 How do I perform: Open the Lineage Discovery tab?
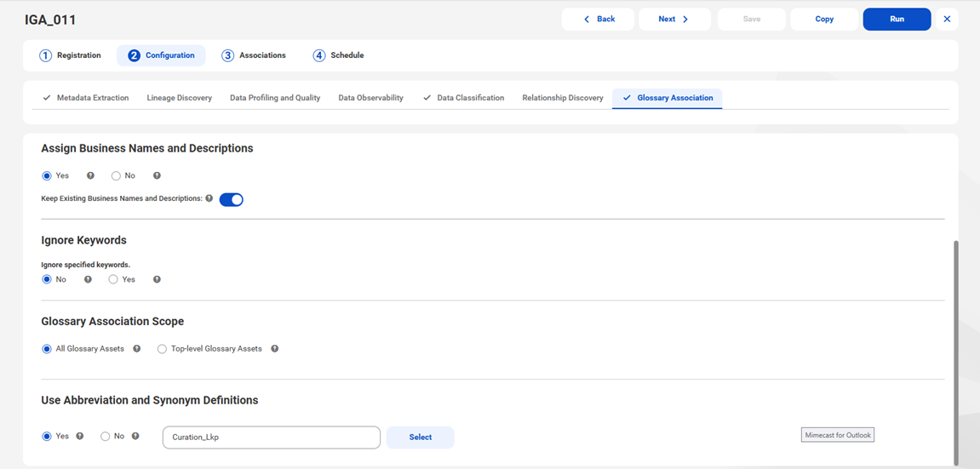tap(180, 98)
